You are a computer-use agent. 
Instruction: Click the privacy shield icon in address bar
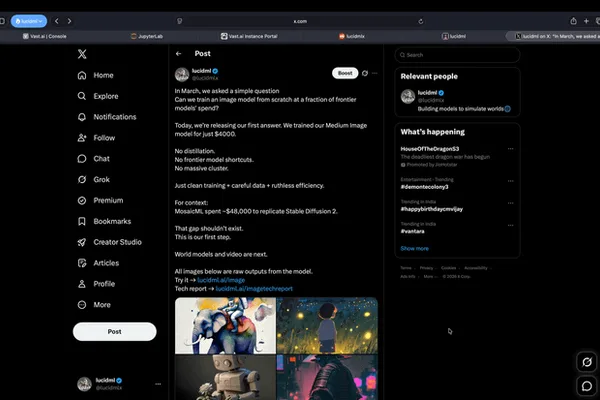[179, 21]
